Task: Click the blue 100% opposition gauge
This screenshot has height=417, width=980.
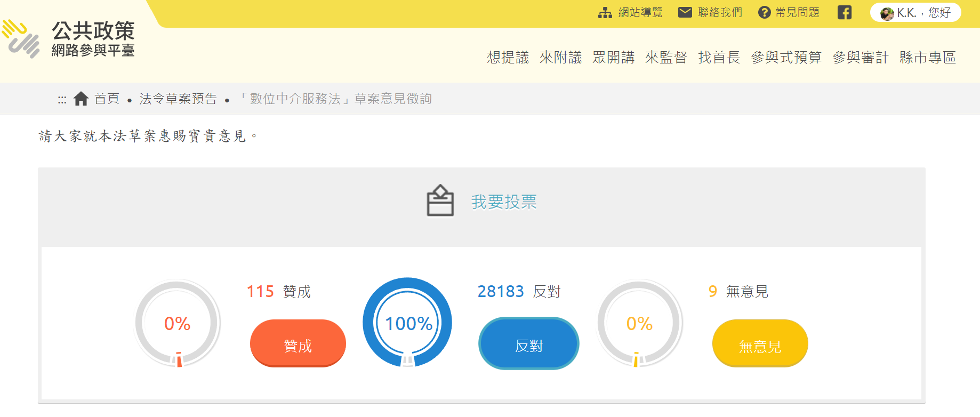Action: coord(407,323)
